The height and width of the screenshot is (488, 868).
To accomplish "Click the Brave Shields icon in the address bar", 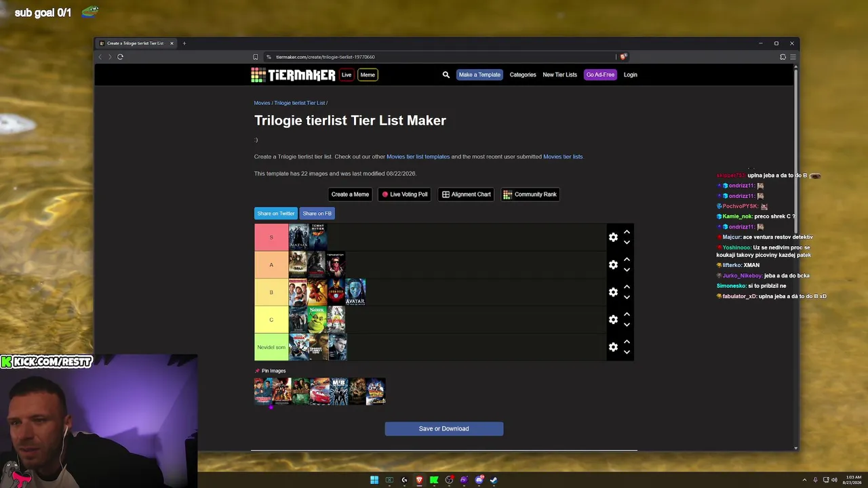I will [x=623, y=57].
